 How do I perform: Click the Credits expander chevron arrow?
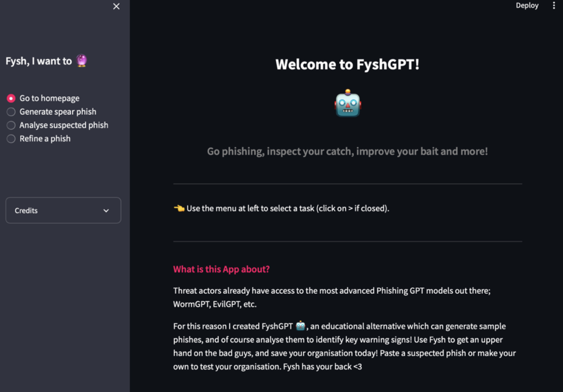[x=106, y=211]
